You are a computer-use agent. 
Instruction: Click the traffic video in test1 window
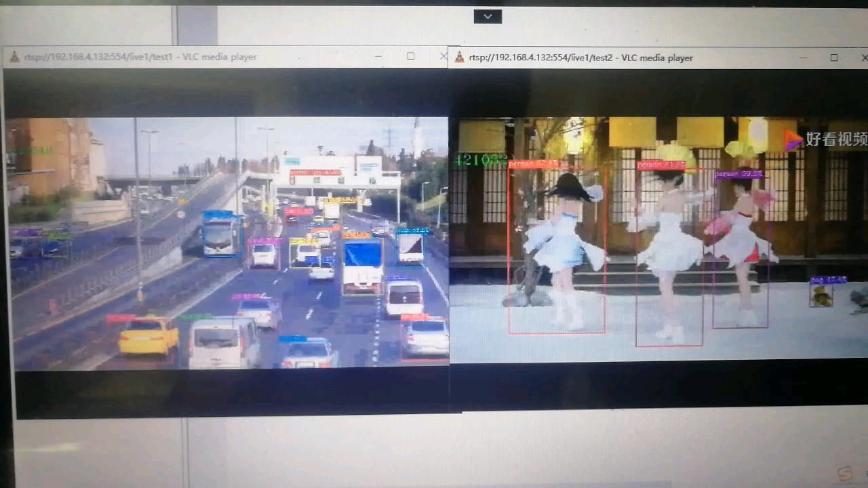(x=228, y=243)
